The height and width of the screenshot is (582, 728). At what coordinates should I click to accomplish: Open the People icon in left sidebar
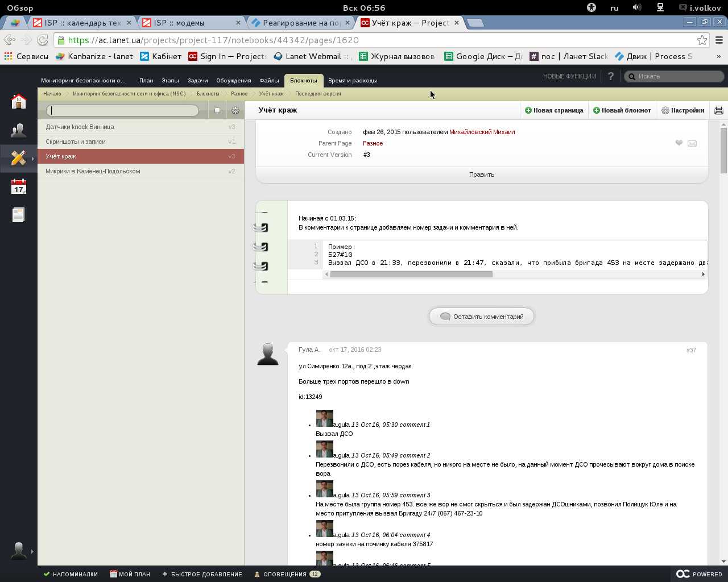click(x=19, y=130)
